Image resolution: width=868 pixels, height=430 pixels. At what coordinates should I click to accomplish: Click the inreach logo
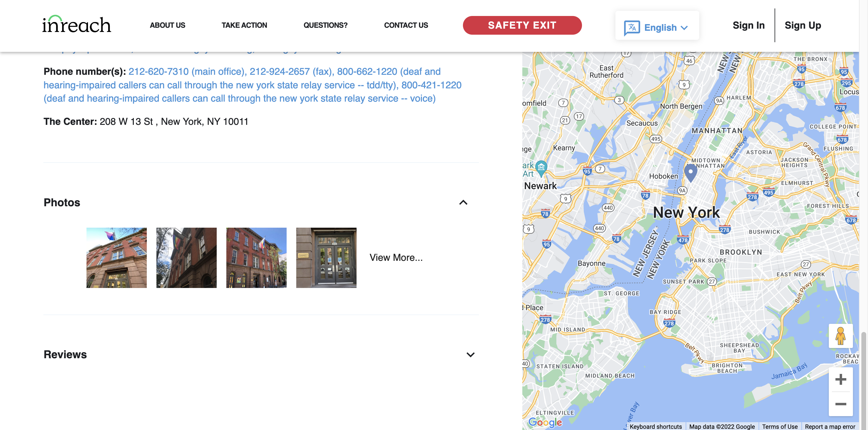click(77, 24)
